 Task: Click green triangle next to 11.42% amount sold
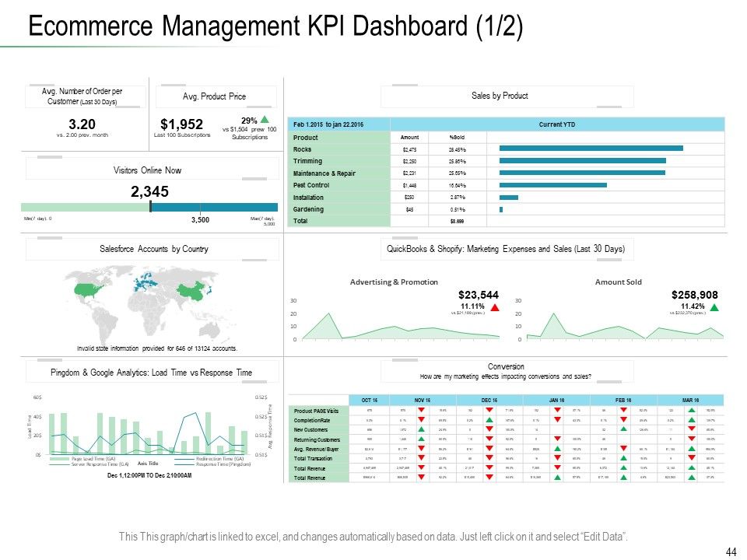point(714,307)
